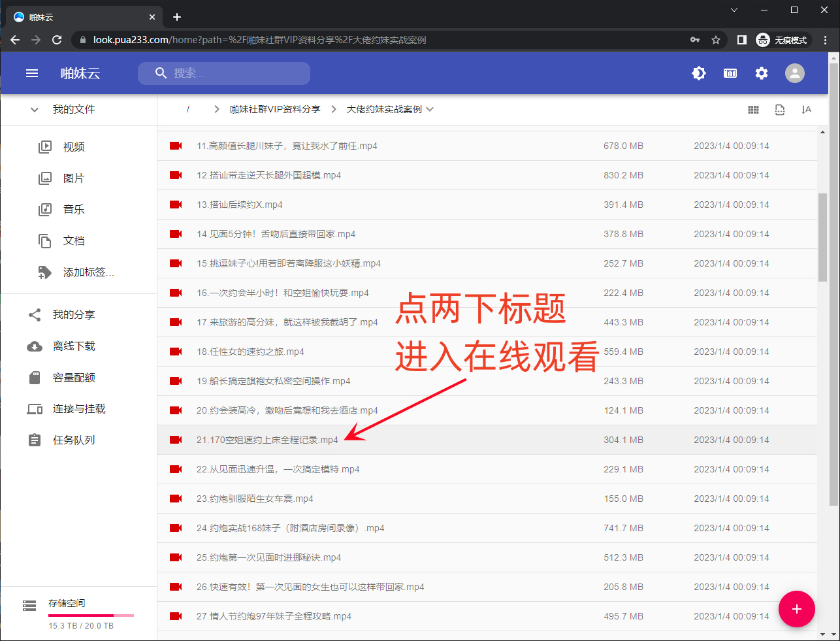The width and height of the screenshot is (840, 641).
Task: Switch file list to grid view
Action: [753, 110]
